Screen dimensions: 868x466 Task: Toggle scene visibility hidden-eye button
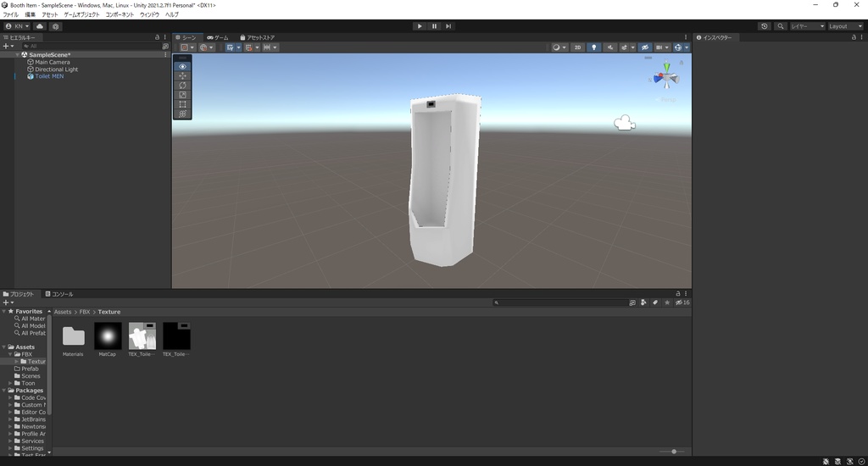tap(645, 47)
